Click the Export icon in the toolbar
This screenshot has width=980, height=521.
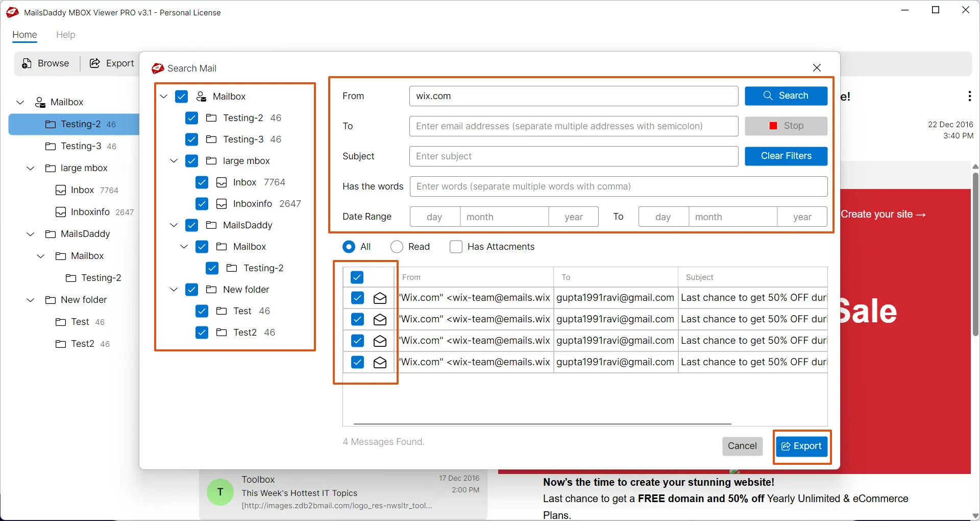tap(95, 63)
